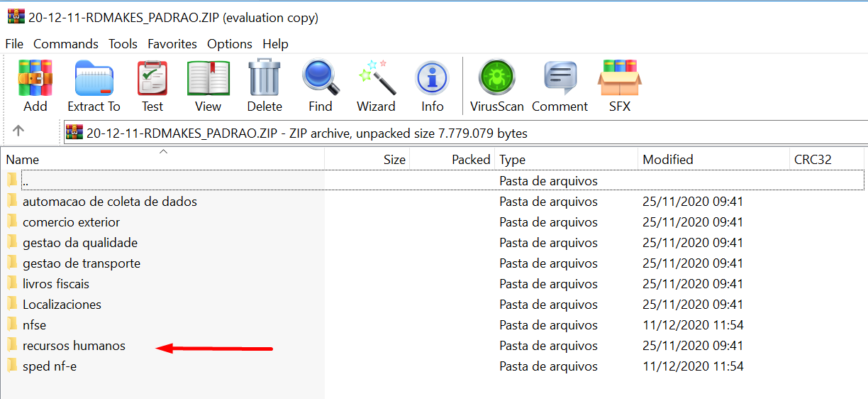Image resolution: width=868 pixels, height=399 pixels.
Task: Launch the Wizard wand tool
Action: 376,78
